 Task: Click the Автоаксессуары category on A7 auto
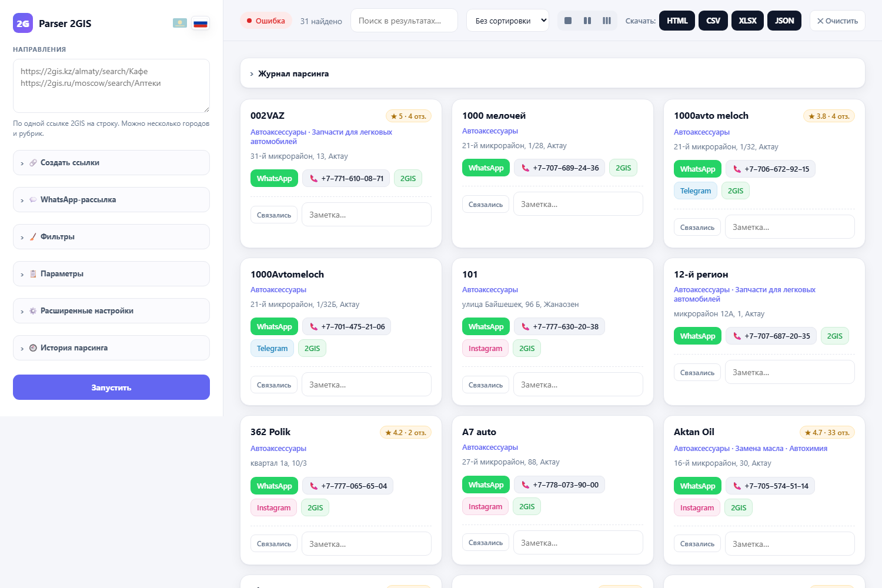[x=490, y=447]
